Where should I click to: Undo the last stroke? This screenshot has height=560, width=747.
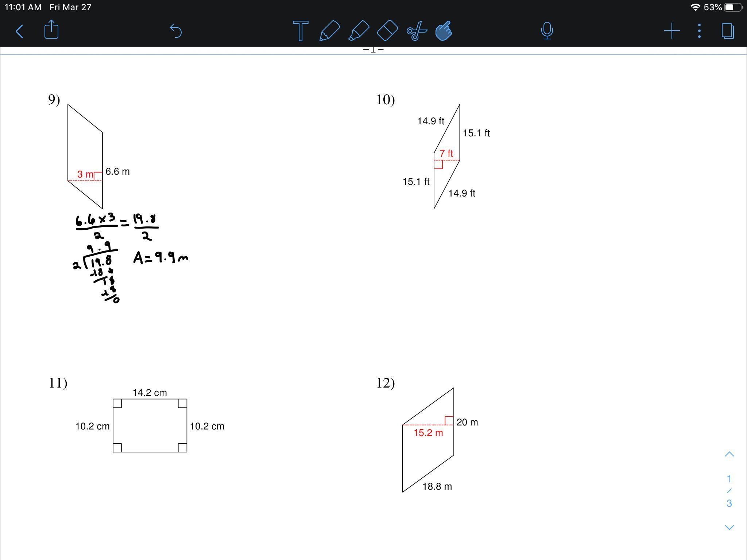[176, 31]
